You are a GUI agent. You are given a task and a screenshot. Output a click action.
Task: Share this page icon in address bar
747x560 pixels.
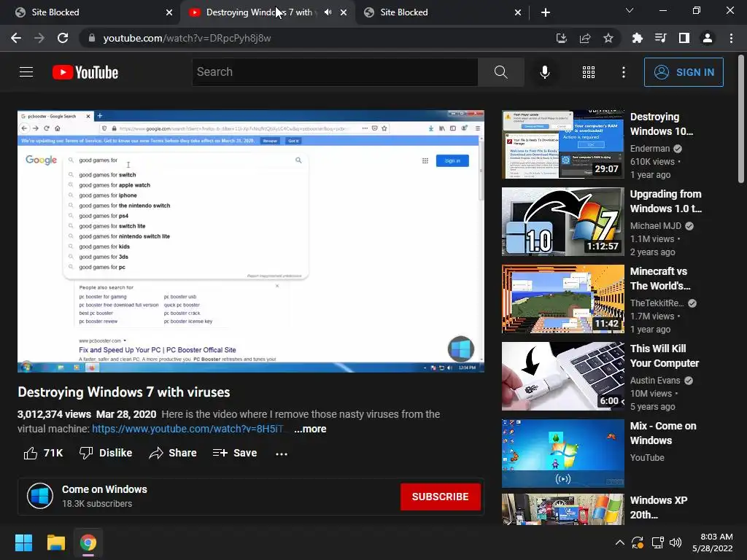coord(585,38)
